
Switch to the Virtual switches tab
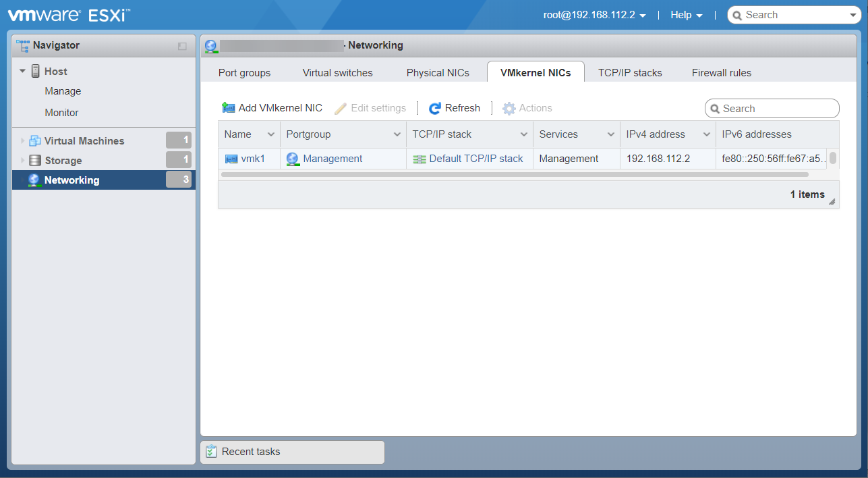(x=337, y=72)
